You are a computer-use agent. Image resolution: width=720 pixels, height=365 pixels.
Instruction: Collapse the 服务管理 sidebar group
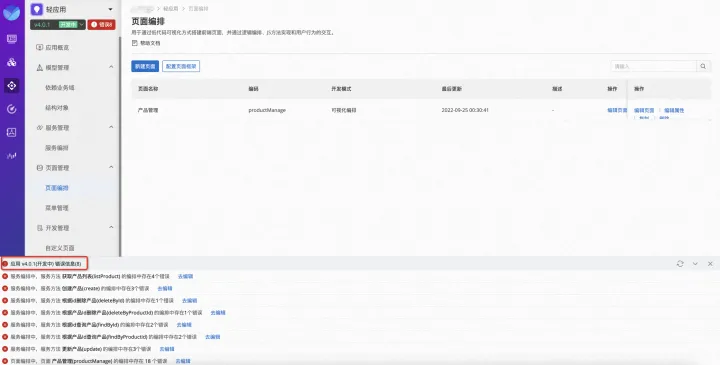pyautogui.click(x=111, y=127)
